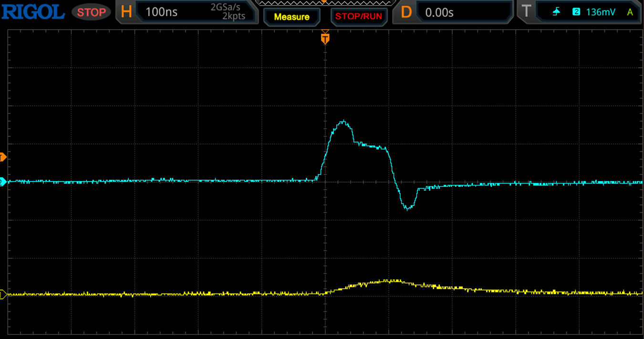The width and height of the screenshot is (644, 339).
Task: Toggle the trigger sweep mode letter A
Action: pyautogui.click(x=630, y=12)
